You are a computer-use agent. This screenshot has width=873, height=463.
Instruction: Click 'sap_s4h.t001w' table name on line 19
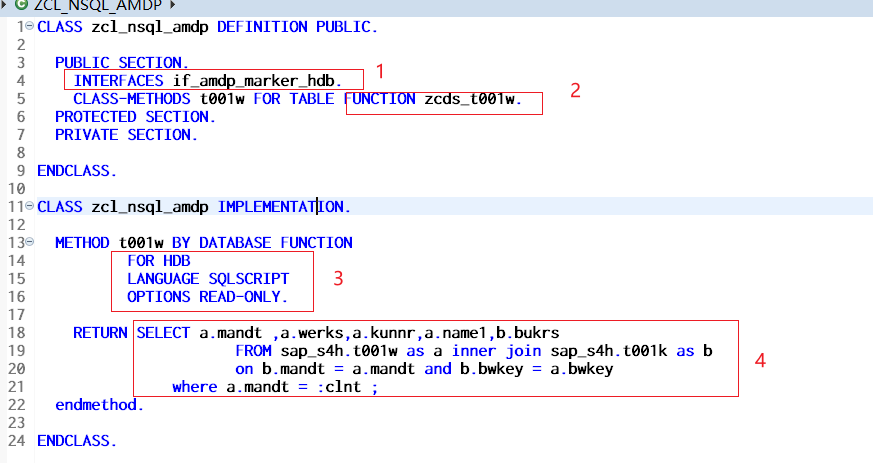point(339,351)
